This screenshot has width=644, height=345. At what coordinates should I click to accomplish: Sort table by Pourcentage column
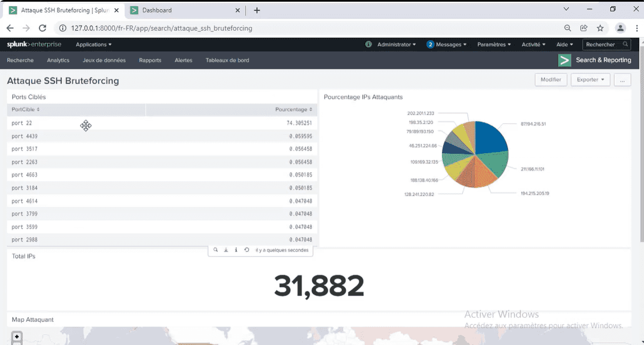pos(294,110)
